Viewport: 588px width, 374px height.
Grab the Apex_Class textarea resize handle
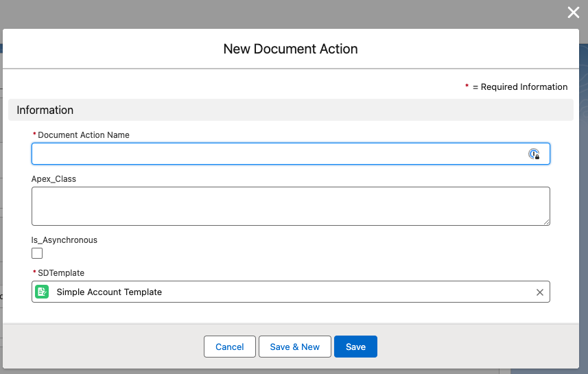click(x=546, y=222)
